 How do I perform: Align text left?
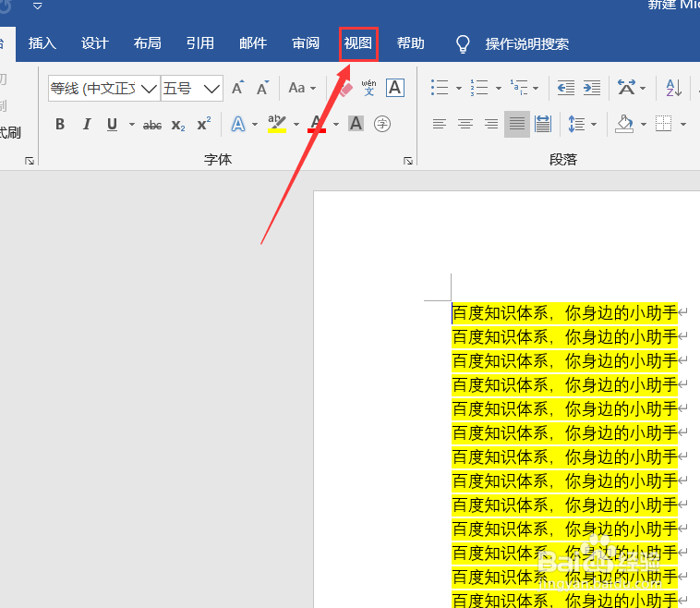[x=440, y=124]
